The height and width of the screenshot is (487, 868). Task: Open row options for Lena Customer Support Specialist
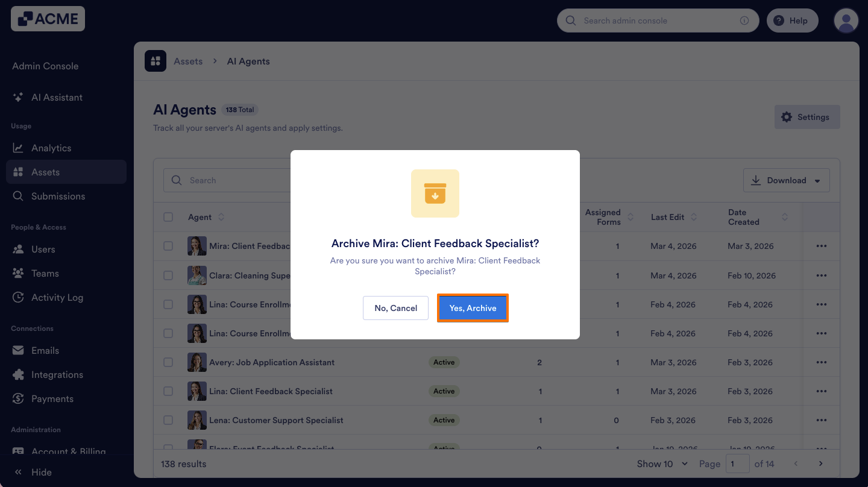click(x=821, y=420)
